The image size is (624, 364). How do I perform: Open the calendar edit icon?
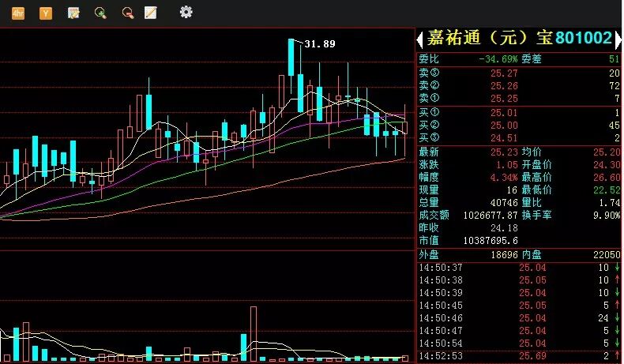pos(73,13)
